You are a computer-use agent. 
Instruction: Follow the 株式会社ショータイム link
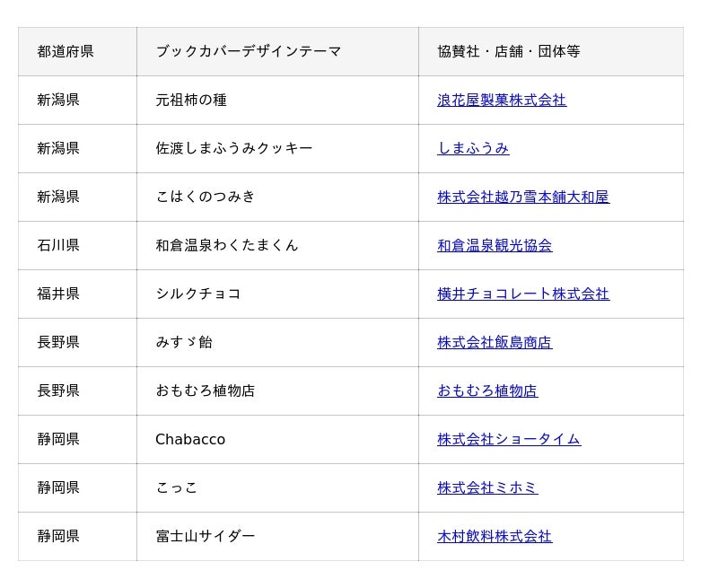tap(509, 440)
